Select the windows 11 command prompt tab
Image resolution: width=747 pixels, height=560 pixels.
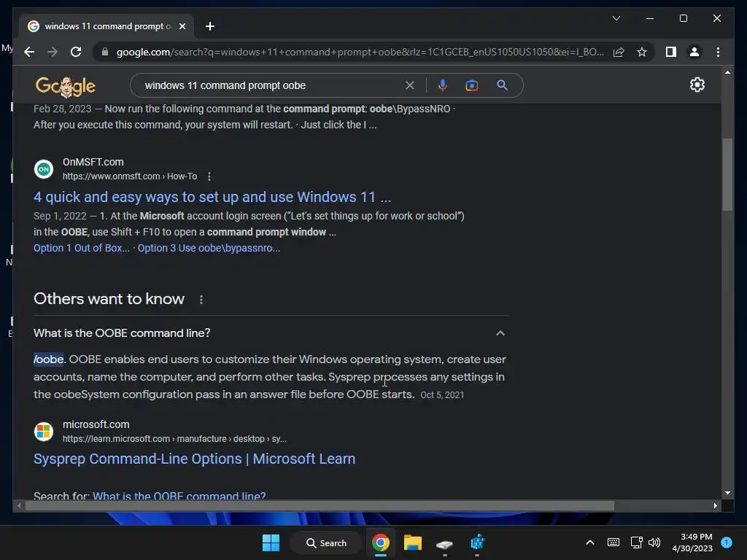pos(107,26)
